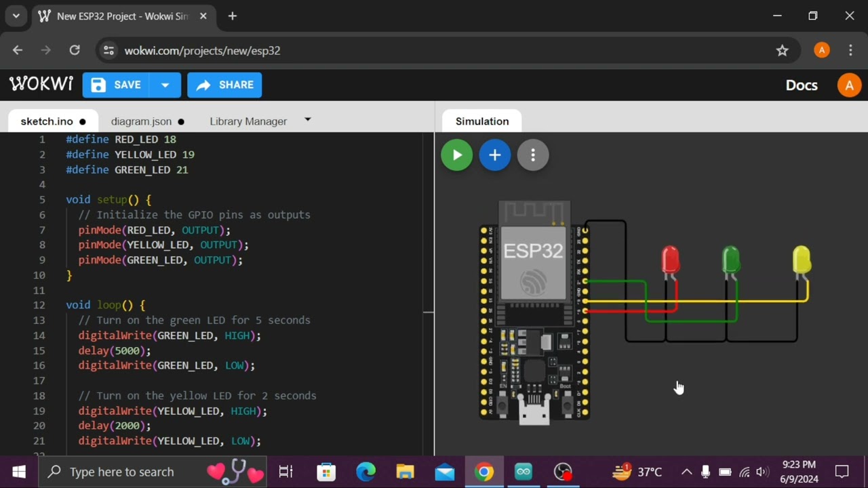Image resolution: width=868 pixels, height=488 pixels.
Task: Open the Library Manager tab
Action: coord(248,121)
